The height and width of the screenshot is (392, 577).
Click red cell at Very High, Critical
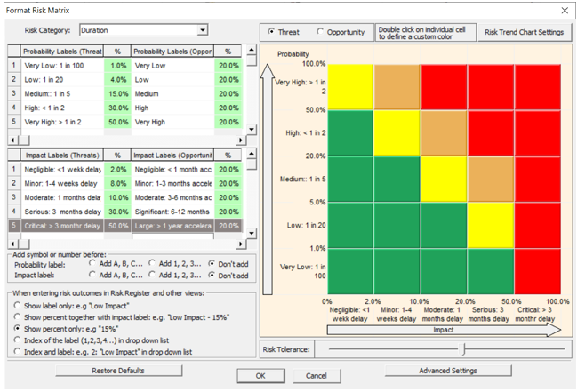click(538, 87)
